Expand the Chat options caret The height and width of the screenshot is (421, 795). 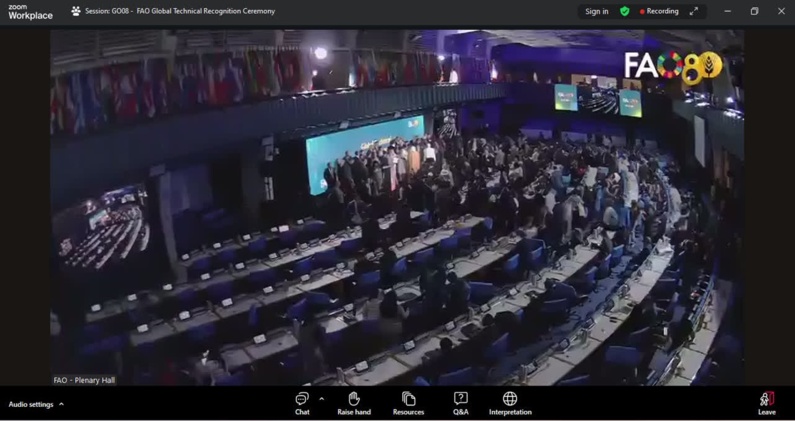click(x=321, y=399)
